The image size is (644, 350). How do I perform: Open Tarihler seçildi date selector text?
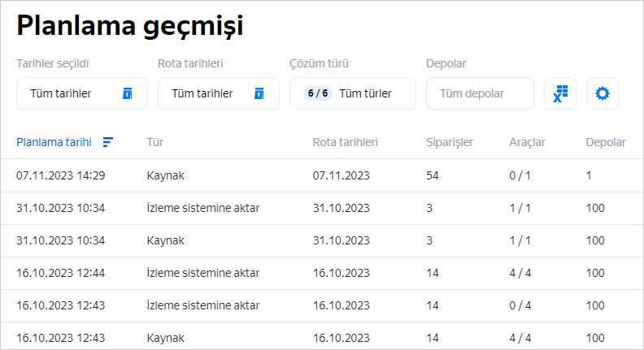click(x=61, y=93)
